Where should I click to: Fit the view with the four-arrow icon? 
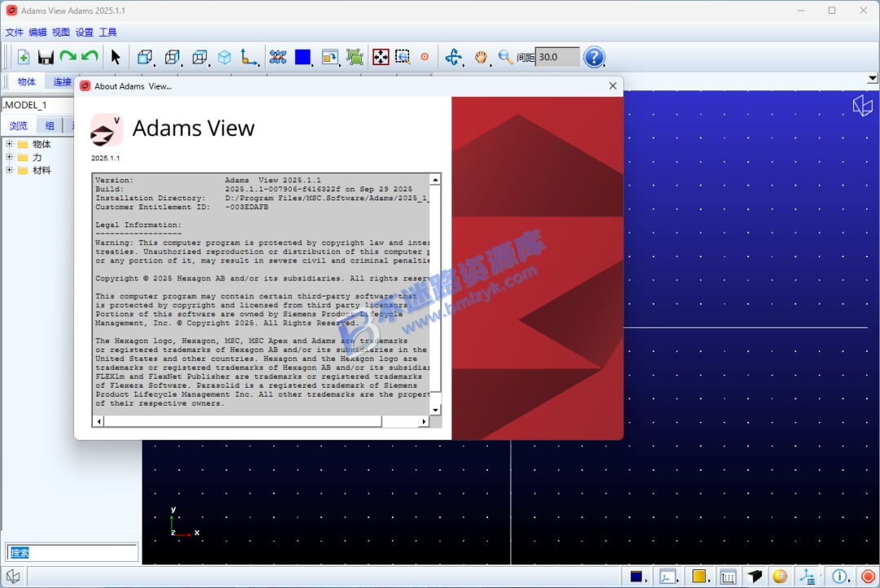click(x=381, y=57)
